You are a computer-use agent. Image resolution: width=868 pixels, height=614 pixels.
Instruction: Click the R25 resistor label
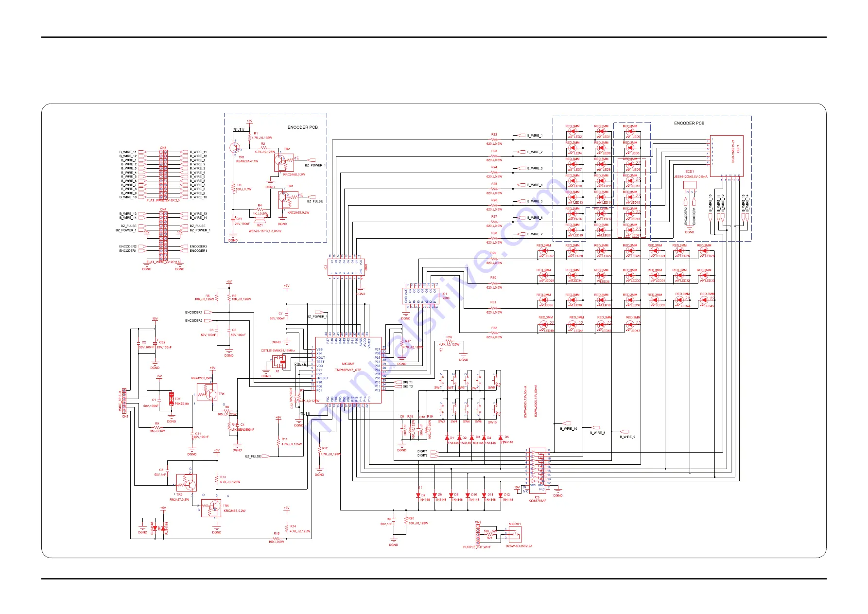point(494,184)
